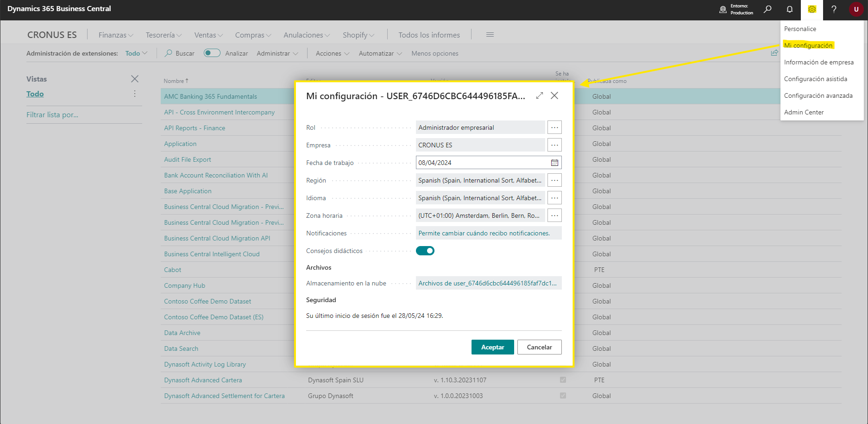868x424 pixels.
Task: Open the Rol lookup ellipsis button
Action: [x=554, y=127]
